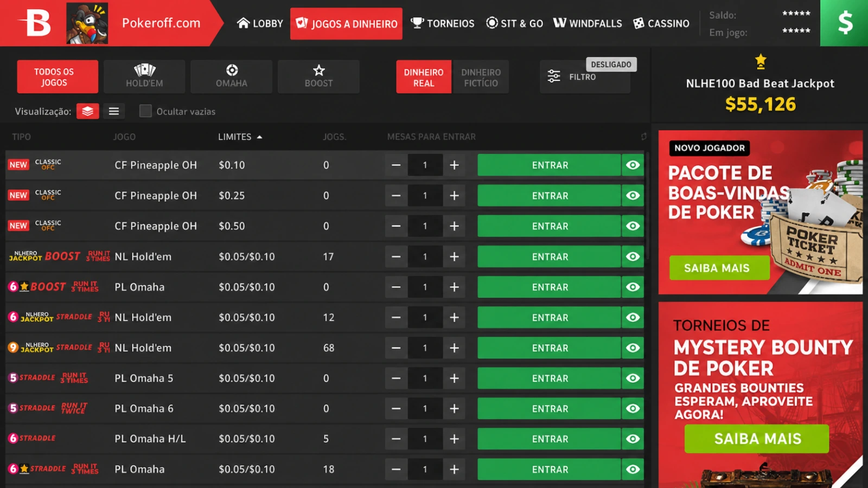Decrease tables for $0.50 Pineapple OH
Viewport: 868px width, 488px height.
397,226
